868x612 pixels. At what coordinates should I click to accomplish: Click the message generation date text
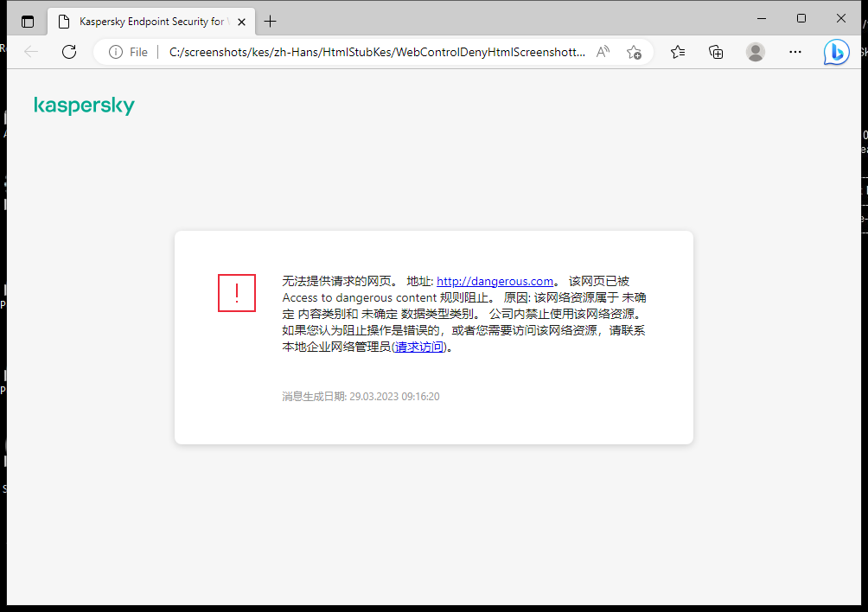pos(360,396)
